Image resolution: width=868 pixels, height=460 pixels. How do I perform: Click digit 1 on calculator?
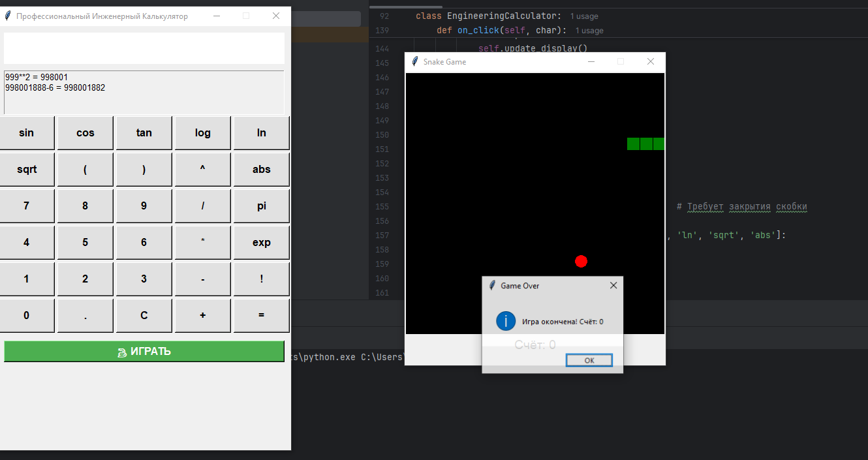coord(26,279)
